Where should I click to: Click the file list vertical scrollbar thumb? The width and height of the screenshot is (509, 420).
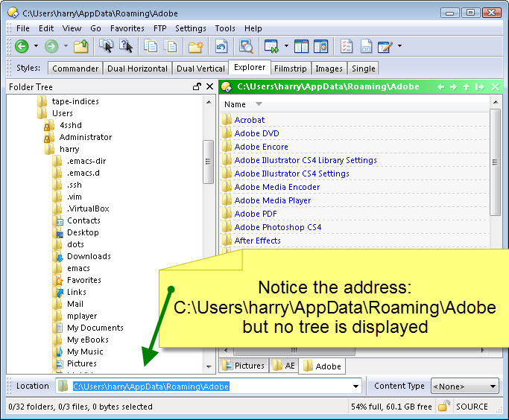495,162
